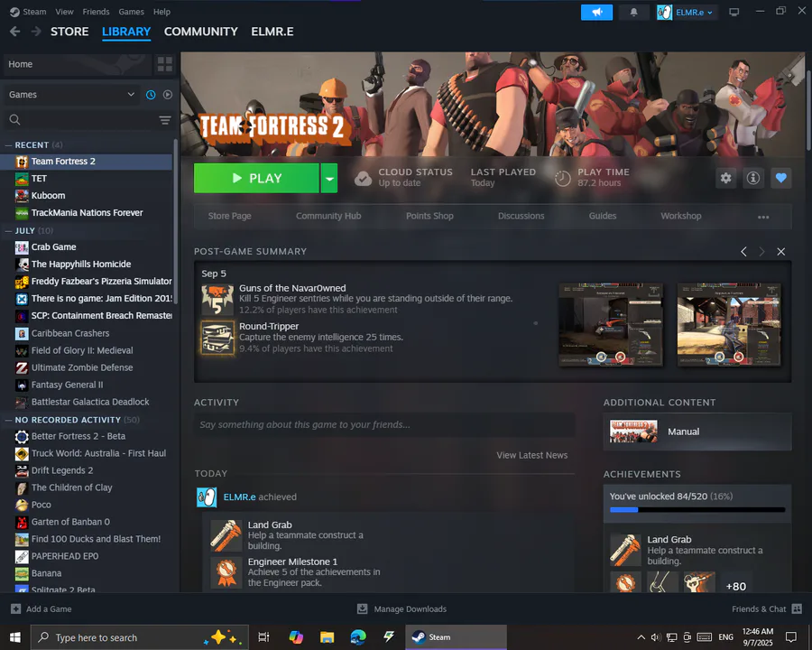The height and width of the screenshot is (650, 812).
Task: Open Edge browser from taskbar
Action: [358, 637]
